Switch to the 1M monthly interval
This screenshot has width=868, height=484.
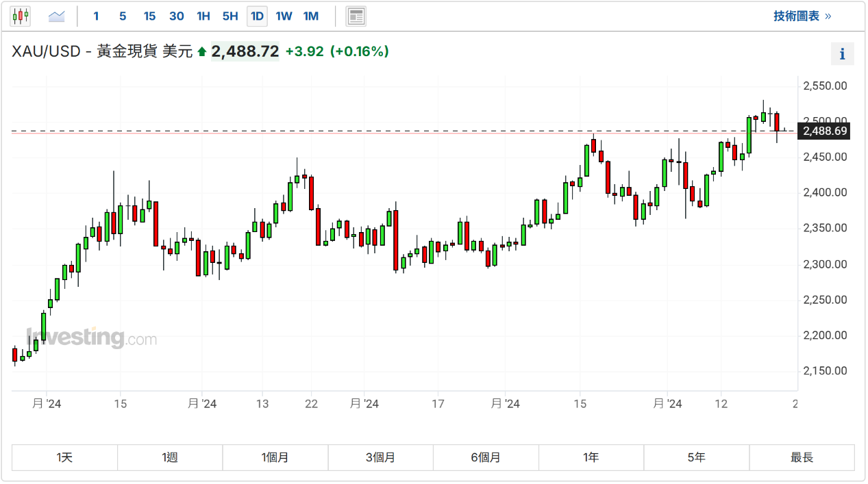[311, 16]
